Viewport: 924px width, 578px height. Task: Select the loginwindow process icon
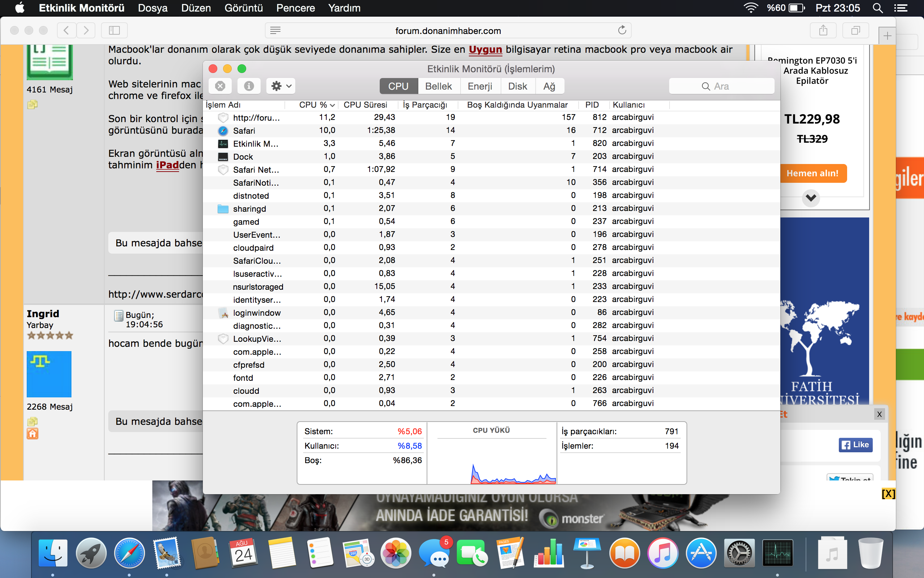[x=223, y=313]
